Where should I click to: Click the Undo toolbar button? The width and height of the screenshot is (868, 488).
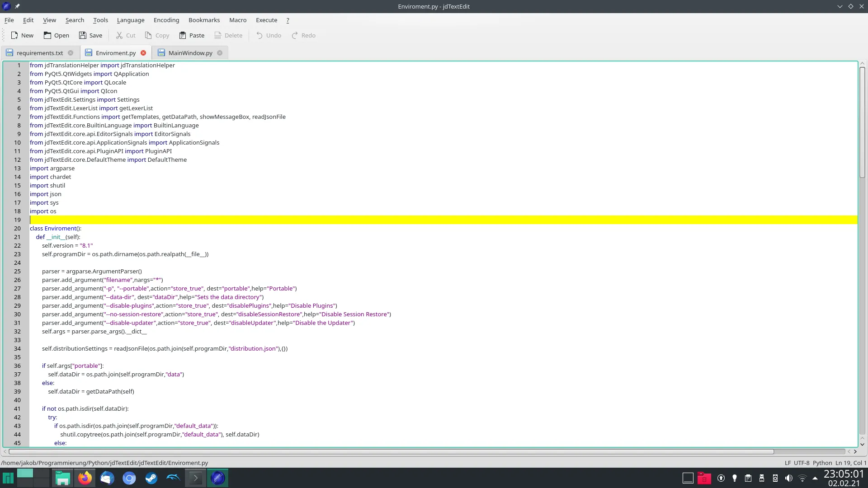pos(269,35)
